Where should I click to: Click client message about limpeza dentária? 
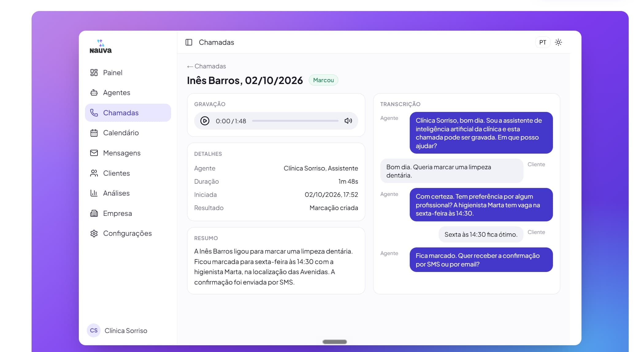click(x=452, y=171)
